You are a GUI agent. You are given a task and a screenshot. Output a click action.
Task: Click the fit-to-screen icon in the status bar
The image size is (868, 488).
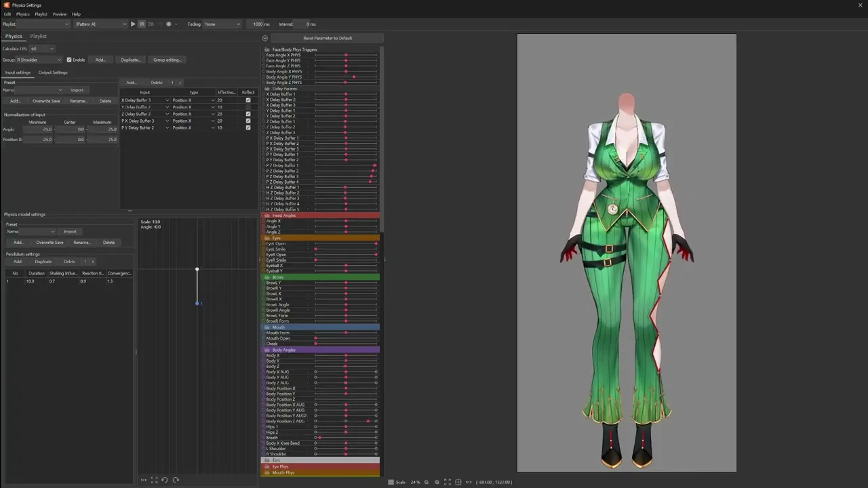point(447,482)
